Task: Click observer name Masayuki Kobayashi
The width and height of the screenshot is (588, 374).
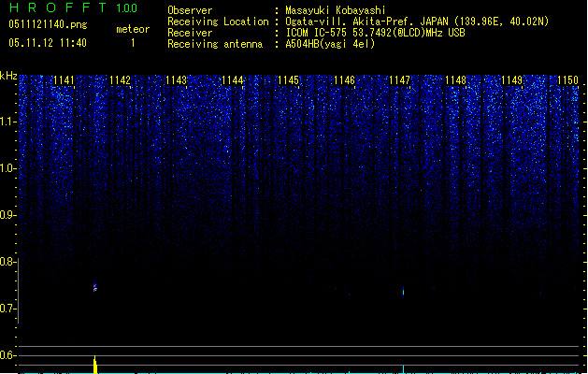Action: (336, 10)
